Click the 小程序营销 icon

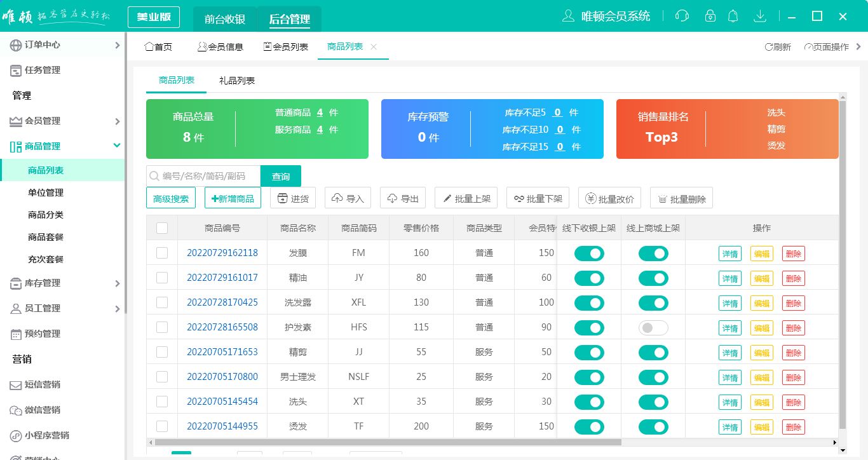click(x=17, y=436)
